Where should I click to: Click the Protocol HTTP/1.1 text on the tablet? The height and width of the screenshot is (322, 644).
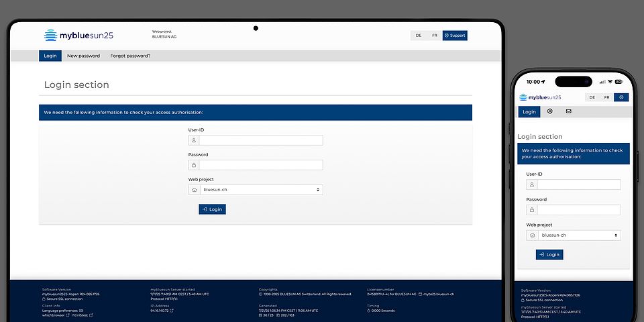(x=165, y=299)
